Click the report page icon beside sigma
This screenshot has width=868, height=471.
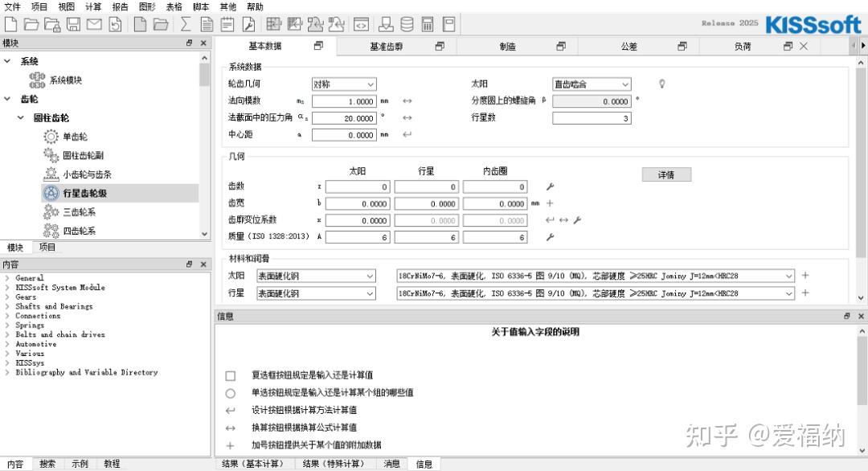[x=207, y=24]
